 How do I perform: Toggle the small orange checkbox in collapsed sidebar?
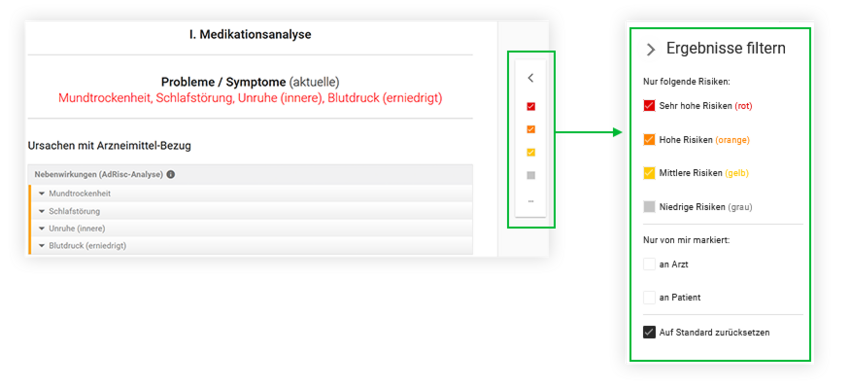click(531, 129)
